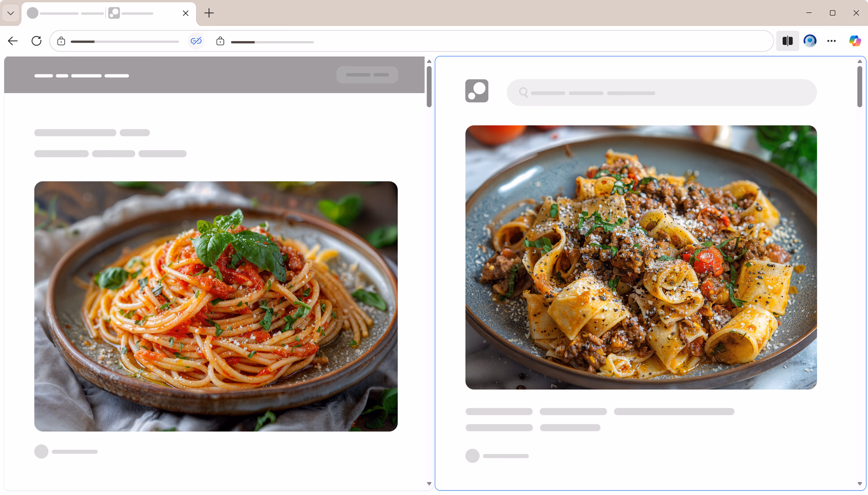Click author avatar below pappardelle image
The image size is (868, 495).
click(x=472, y=456)
